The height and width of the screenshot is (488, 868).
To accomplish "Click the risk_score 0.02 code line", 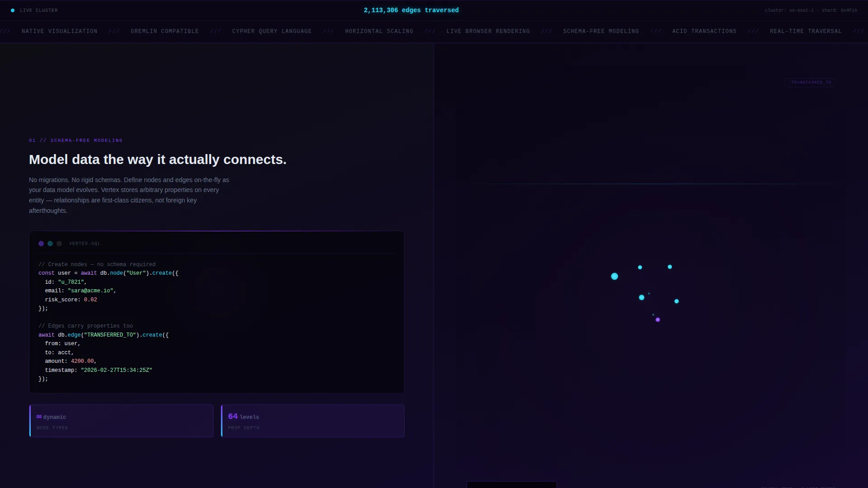I will point(71,300).
